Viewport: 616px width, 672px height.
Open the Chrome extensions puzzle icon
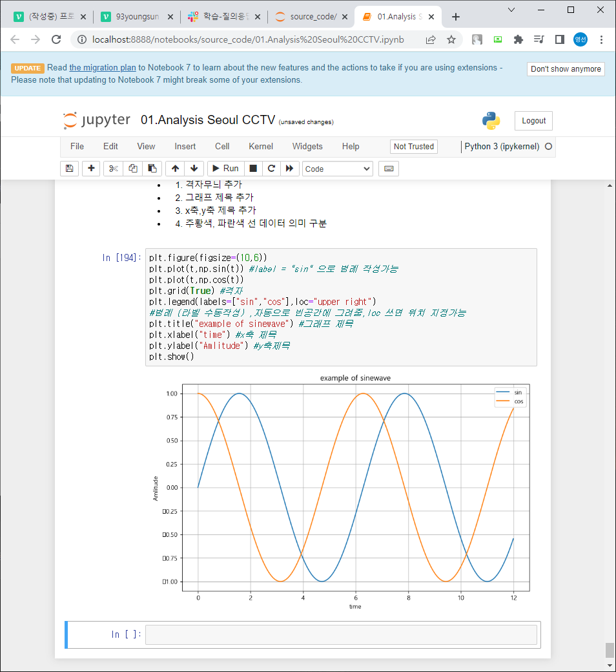click(518, 40)
